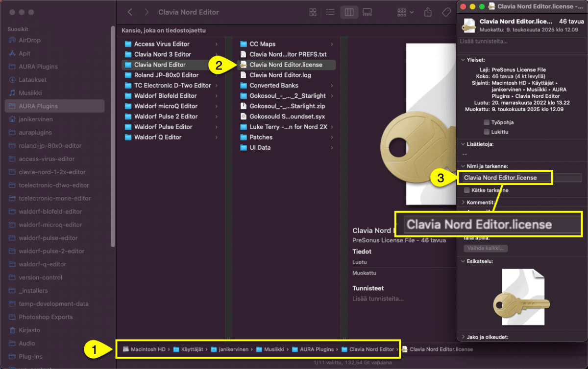Select waldorf-blofeld-editor in the sidebar
Screen dimensions: 588x369
coord(50,211)
